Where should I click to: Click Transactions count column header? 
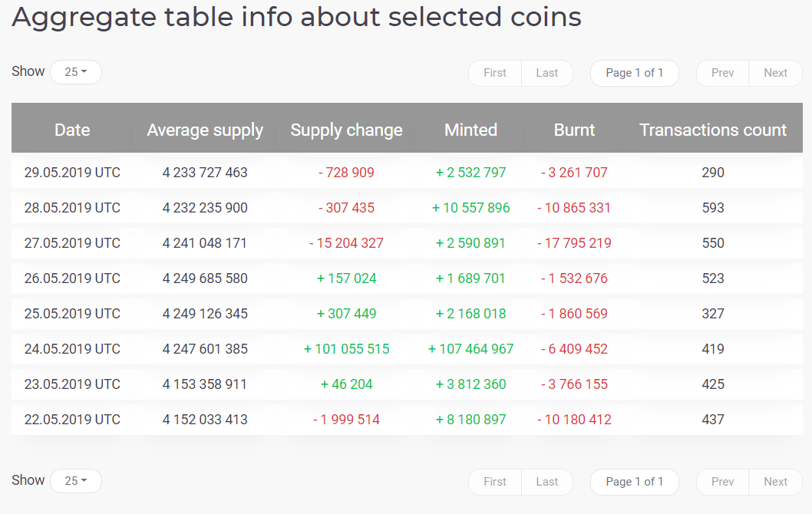[713, 130]
